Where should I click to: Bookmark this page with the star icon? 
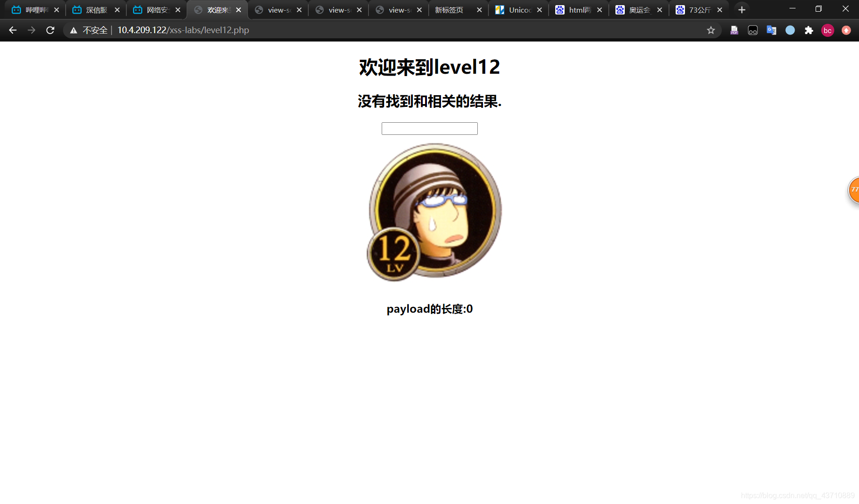tap(711, 30)
